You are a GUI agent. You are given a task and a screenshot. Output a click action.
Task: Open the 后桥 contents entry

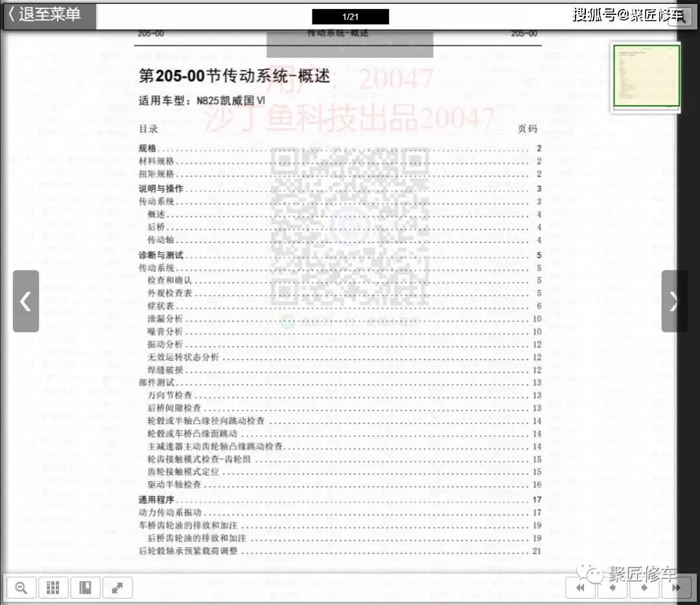[x=344, y=227]
